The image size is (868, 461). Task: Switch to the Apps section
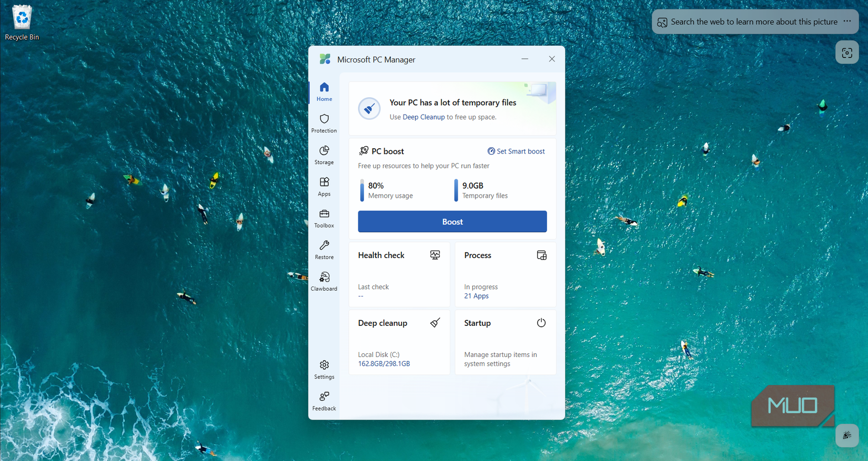point(324,187)
